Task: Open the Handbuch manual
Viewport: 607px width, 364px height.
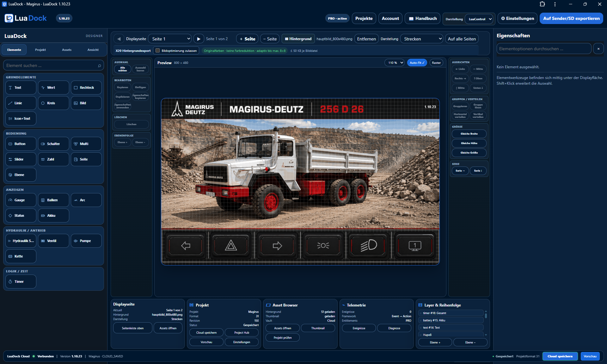Action: [423, 18]
